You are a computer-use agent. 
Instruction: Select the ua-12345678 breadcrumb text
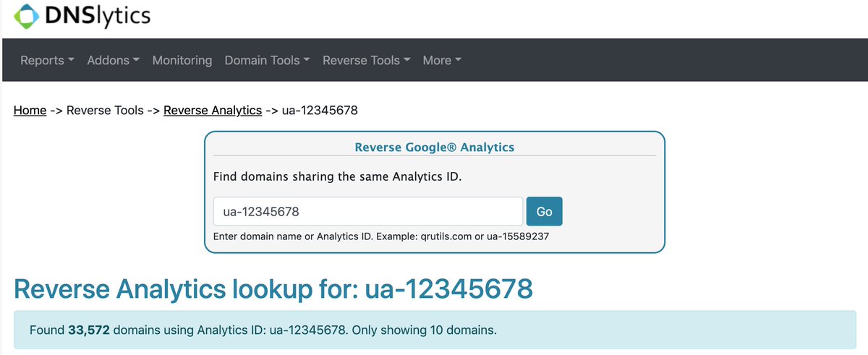pyautogui.click(x=320, y=111)
